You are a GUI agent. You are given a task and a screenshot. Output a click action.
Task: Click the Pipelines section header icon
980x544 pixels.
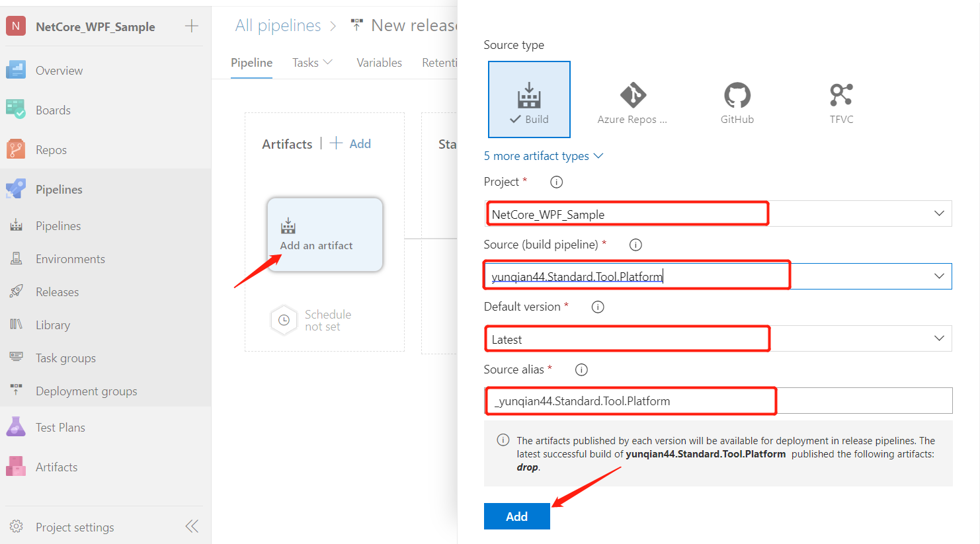[x=16, y=189]
